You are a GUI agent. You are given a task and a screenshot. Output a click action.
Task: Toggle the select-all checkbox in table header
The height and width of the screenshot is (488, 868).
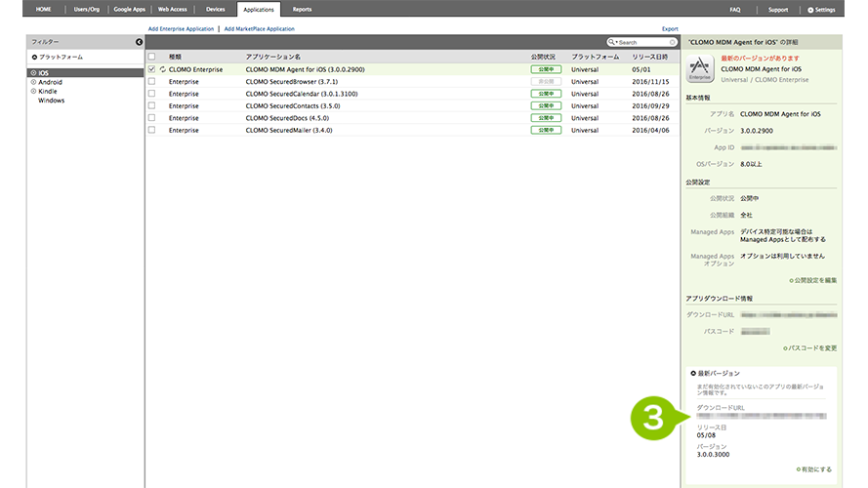click(151, 57)
